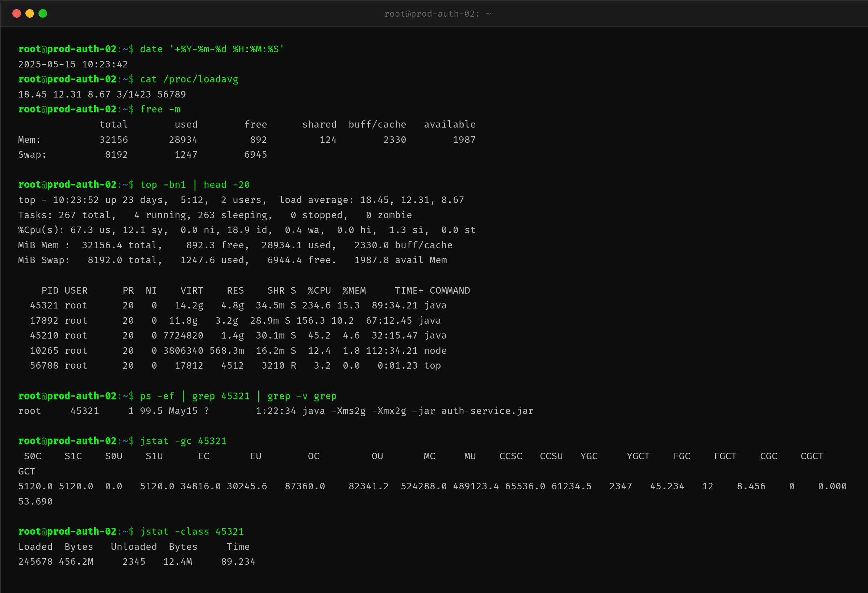Click the Mem used value 28934
This screenshot has width=868, height=593.
[x=183, y=140]
